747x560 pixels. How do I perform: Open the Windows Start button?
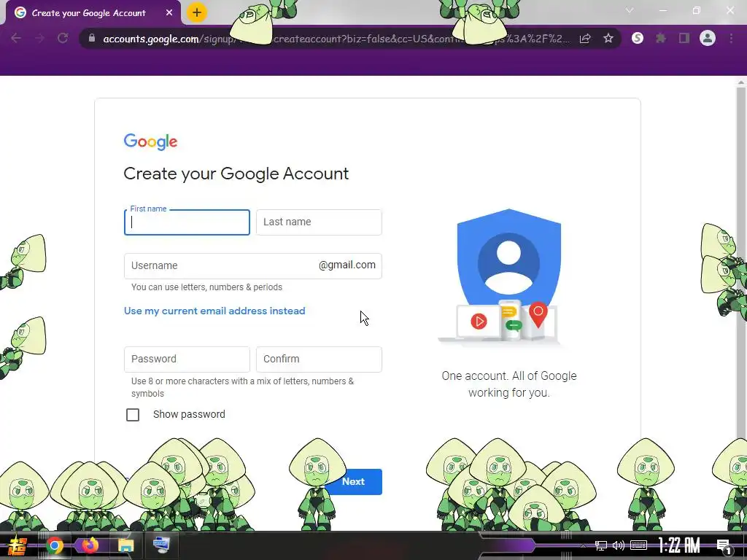[x=17, y=545]
